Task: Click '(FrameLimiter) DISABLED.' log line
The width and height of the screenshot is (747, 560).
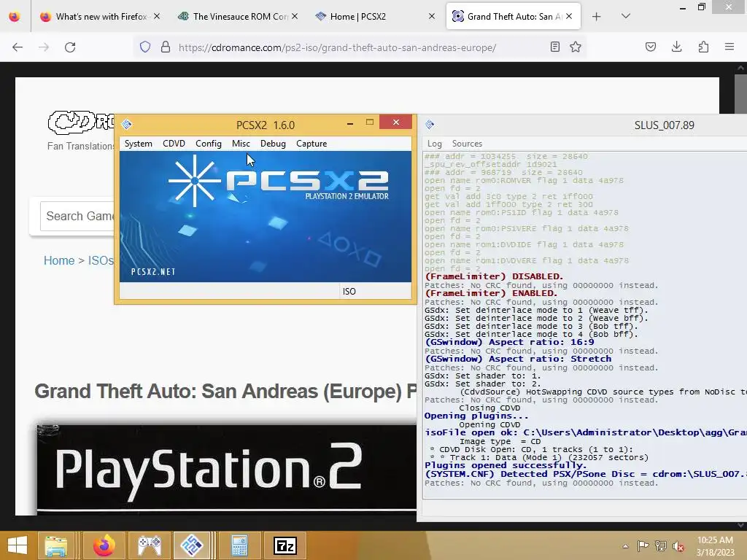Action: pos(494,276)
